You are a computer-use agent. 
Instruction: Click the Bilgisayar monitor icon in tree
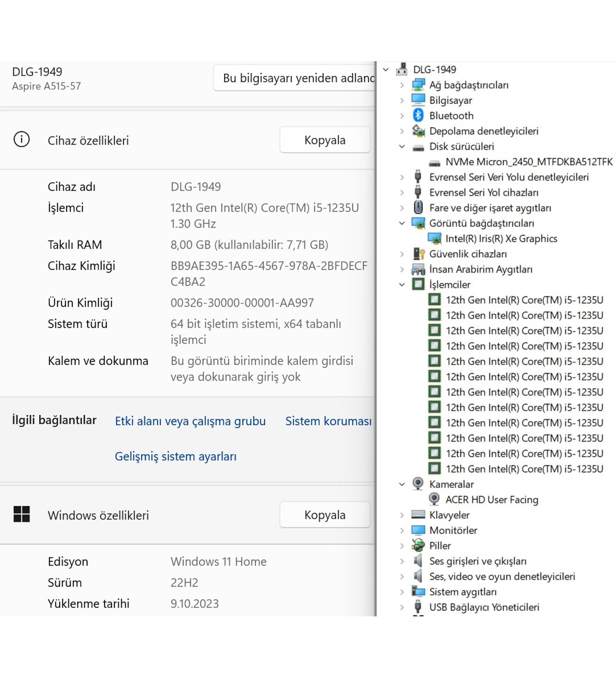(418, 100)
